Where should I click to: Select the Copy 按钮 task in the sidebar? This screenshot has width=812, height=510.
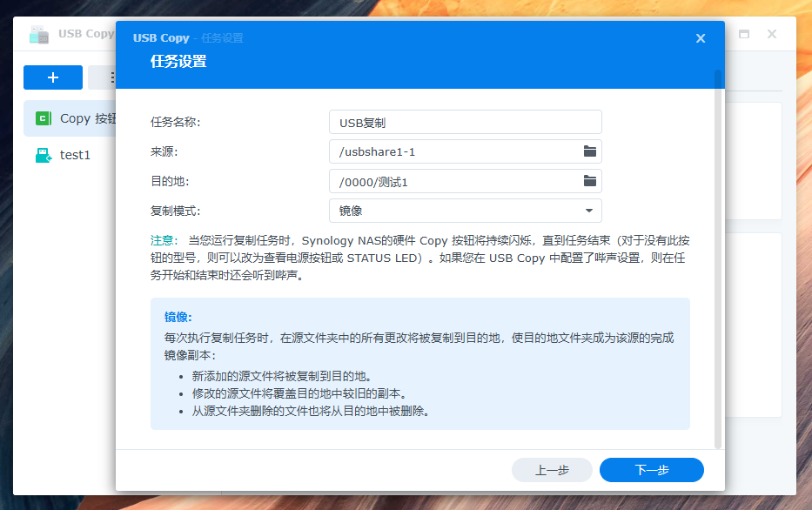[70, 118]
